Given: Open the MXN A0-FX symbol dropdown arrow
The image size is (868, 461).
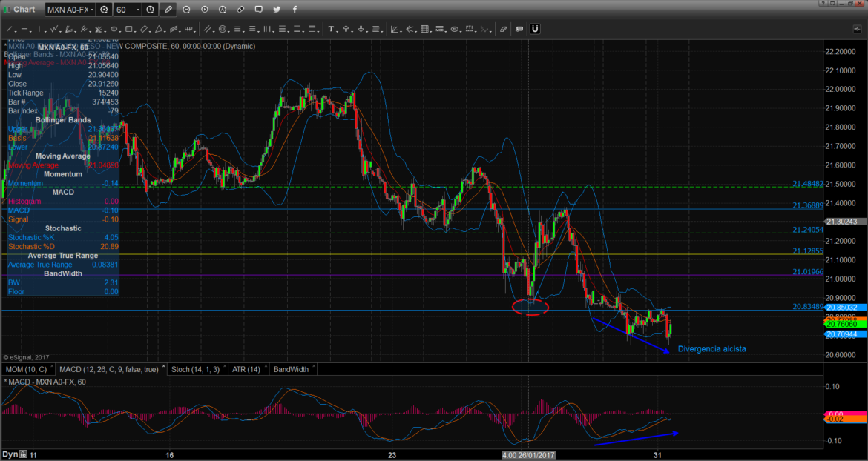Looking at the screenshot, I should pos(92,10).
